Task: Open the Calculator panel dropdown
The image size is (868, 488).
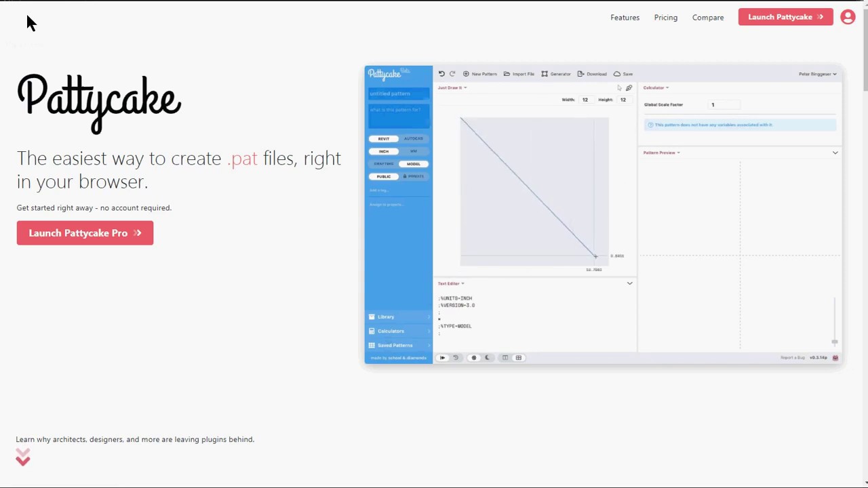Action: point(656,87)
